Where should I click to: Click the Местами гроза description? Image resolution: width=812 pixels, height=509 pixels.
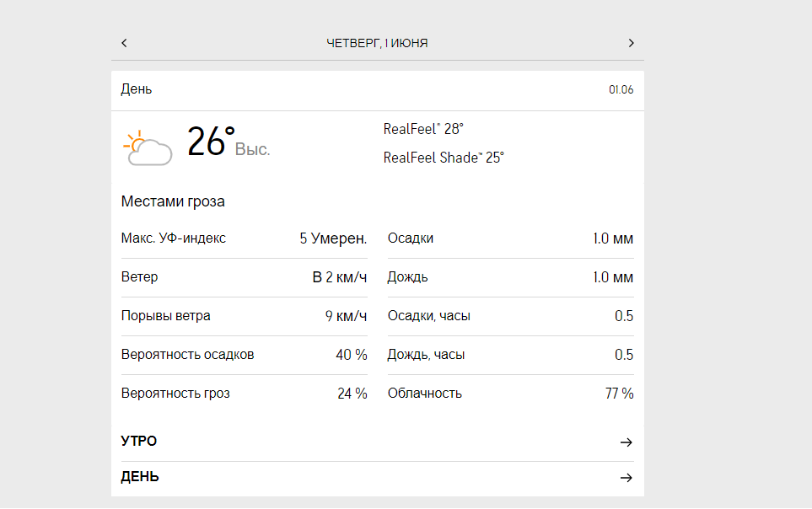click(173, 201)
